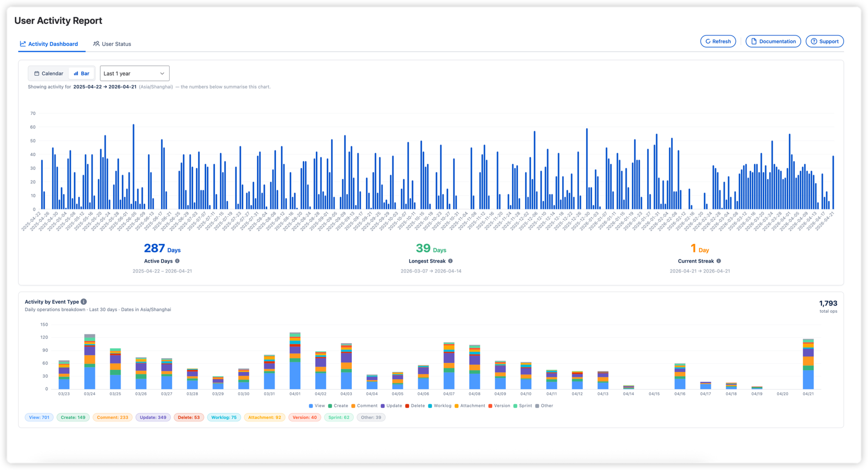The image size is (868, 470).
Task: Click the blue color swatch beside View legend
Action: click(311, 405)
